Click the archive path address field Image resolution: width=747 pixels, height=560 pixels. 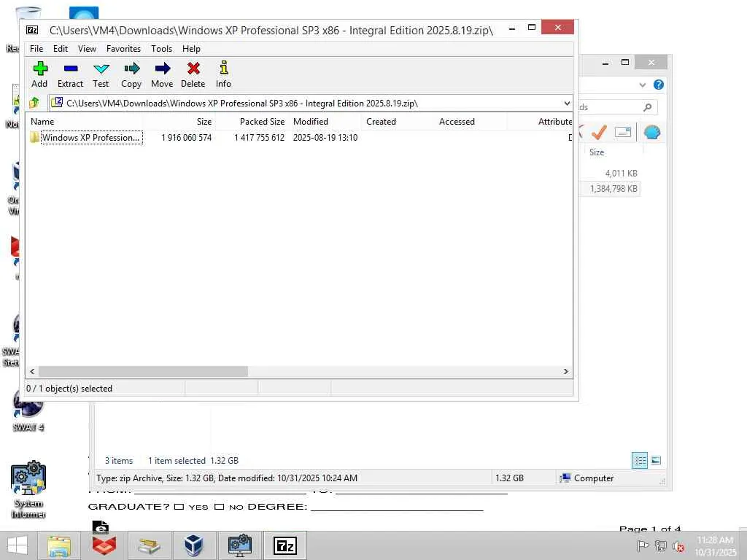click(305, 104)
